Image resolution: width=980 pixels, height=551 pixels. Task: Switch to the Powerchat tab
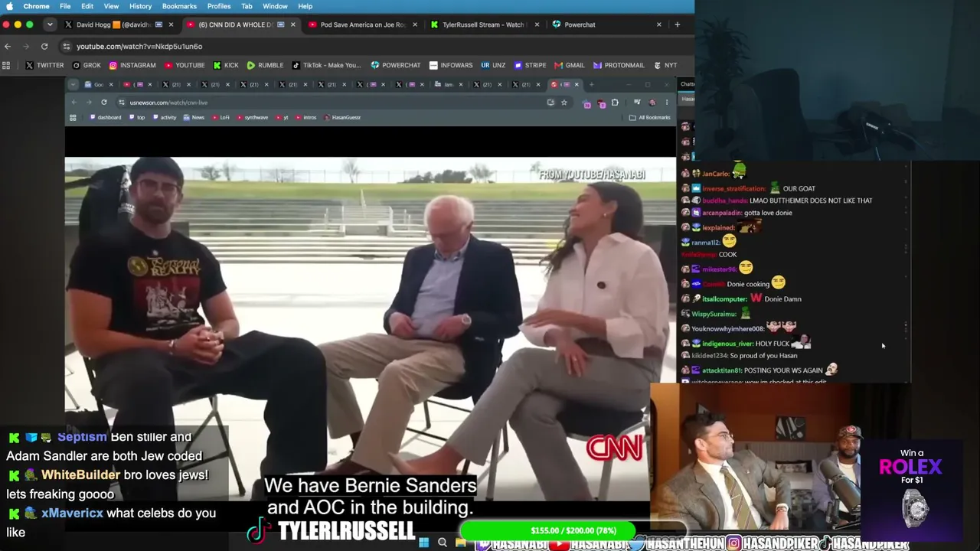click(x=607, y=24)
